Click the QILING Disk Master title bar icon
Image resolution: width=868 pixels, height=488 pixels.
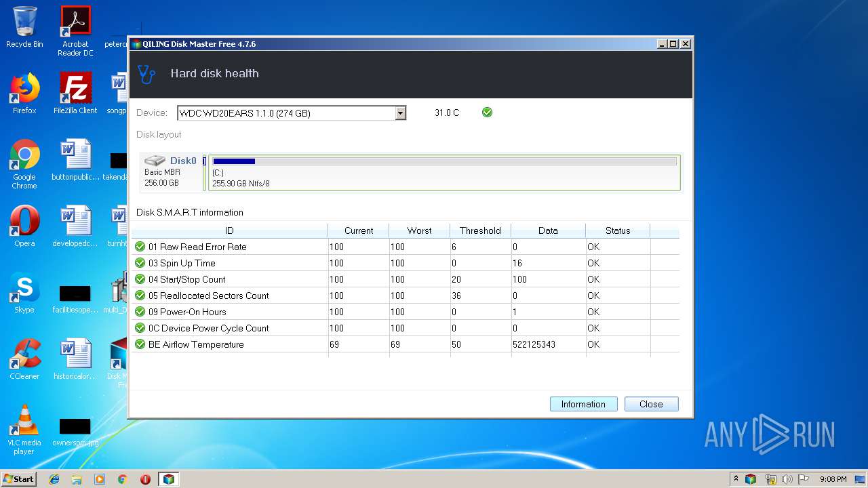[136, 44]
